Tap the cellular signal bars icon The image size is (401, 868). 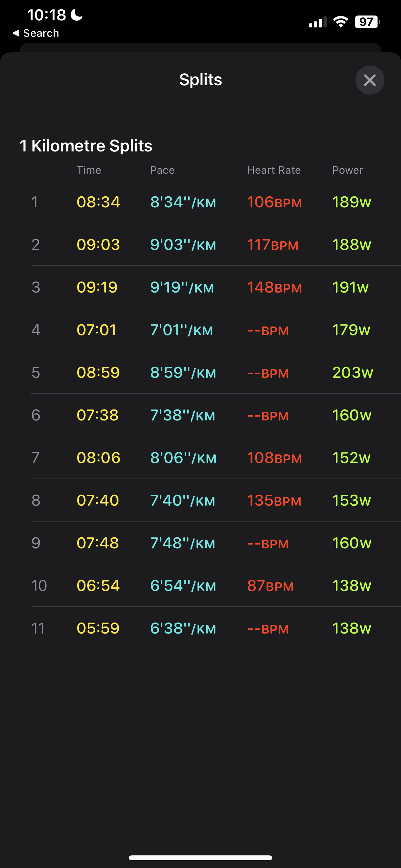click(x=317, y=22)
